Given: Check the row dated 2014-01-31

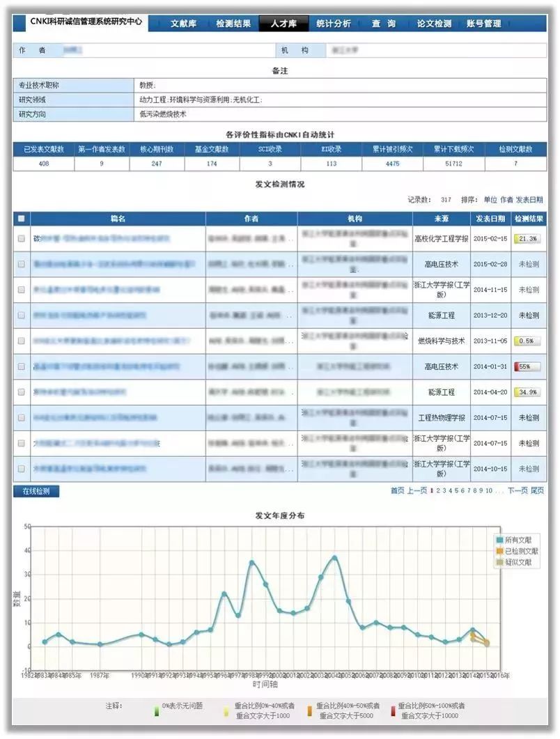Looking at the screenshot, I should tap(21, 366).
